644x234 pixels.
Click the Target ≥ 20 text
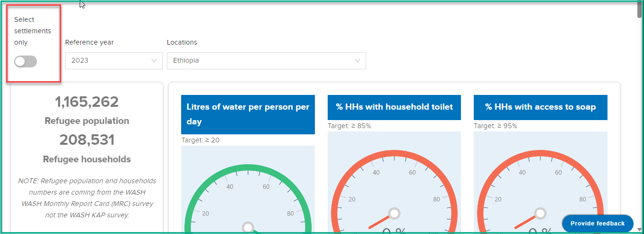point(201,140)
